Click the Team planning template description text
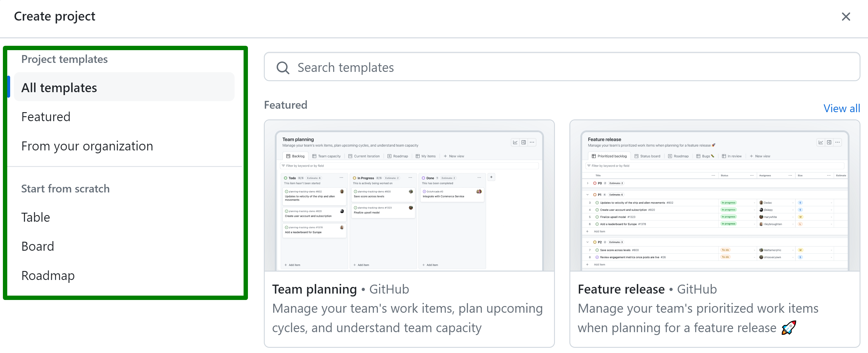Image resolution: width=868 pixels, height=353 pixels. click(x=407, y=318)
